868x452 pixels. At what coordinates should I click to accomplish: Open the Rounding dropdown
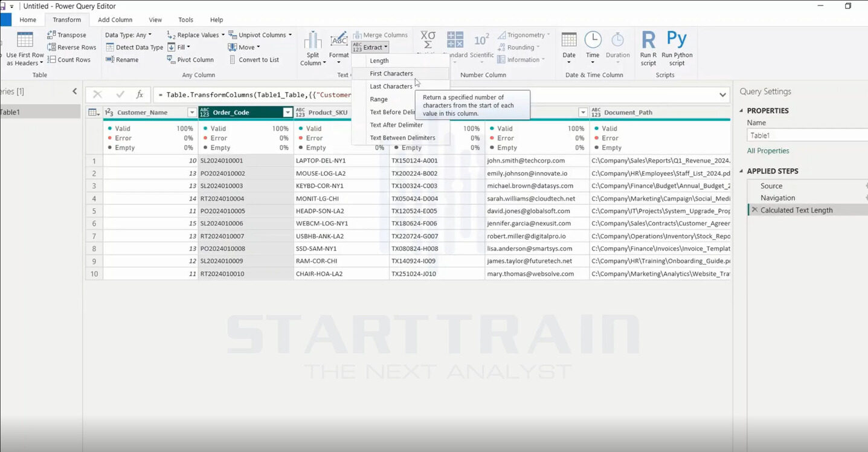coord(518,47)
